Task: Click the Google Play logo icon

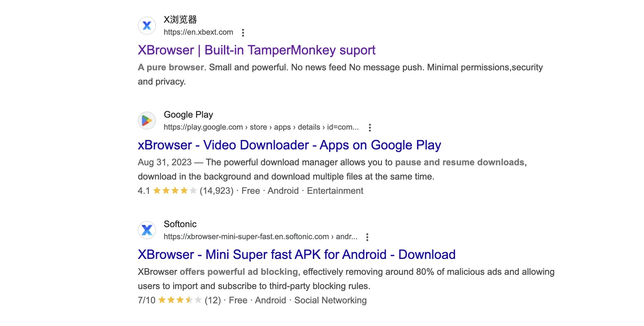Action: click(x=147, y=121)
